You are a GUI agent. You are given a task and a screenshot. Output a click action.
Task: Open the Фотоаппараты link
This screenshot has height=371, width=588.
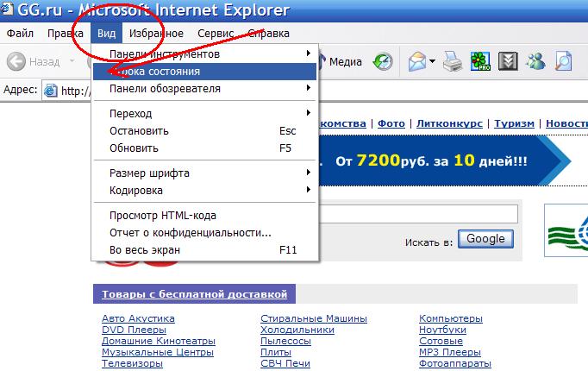point(455,363)
